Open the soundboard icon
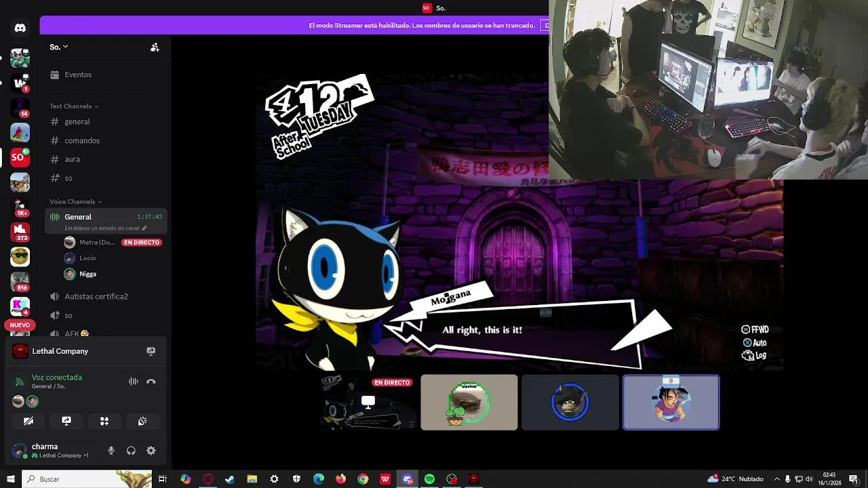868x488 pixels. [x=142, y=421]
